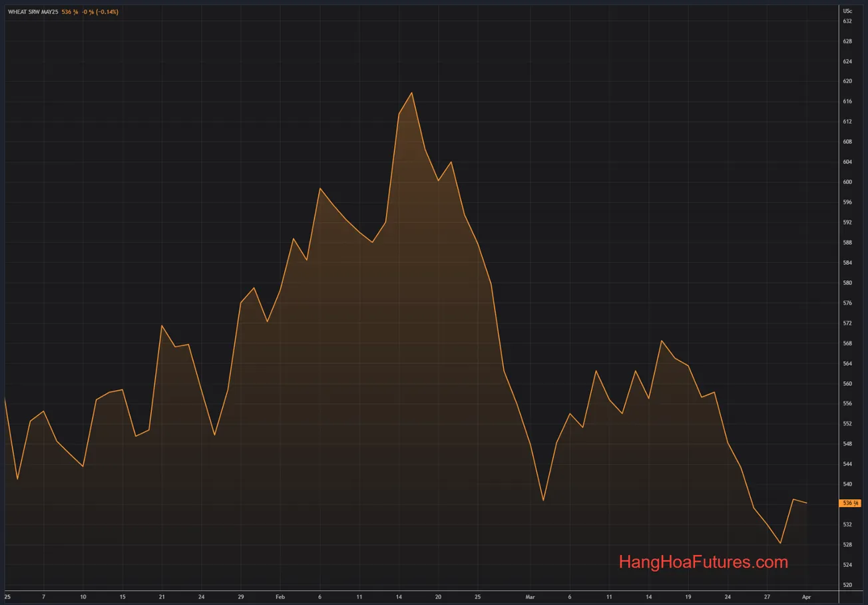Click the 536 ¾ price in the legend
The image size is (868, 605).
pyautogui.click(x=71, y=11)
